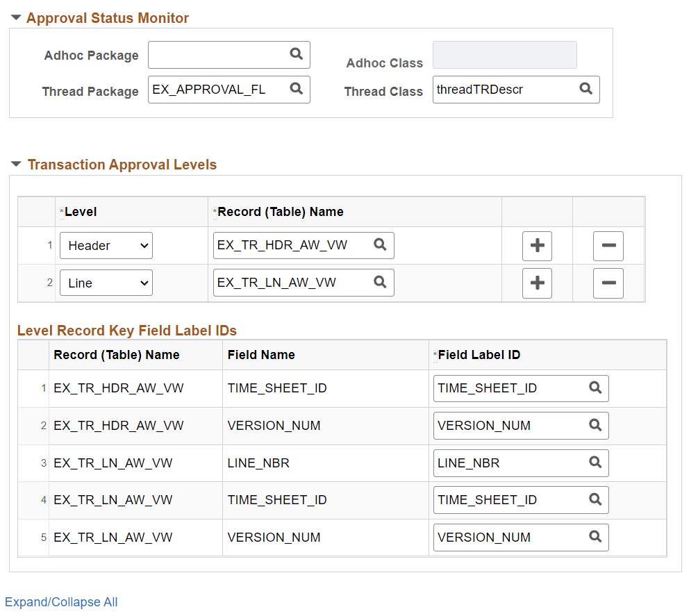
Task: Open Field Label ID lookup for VERSION_NUM row 2
Action: (595, 425)
